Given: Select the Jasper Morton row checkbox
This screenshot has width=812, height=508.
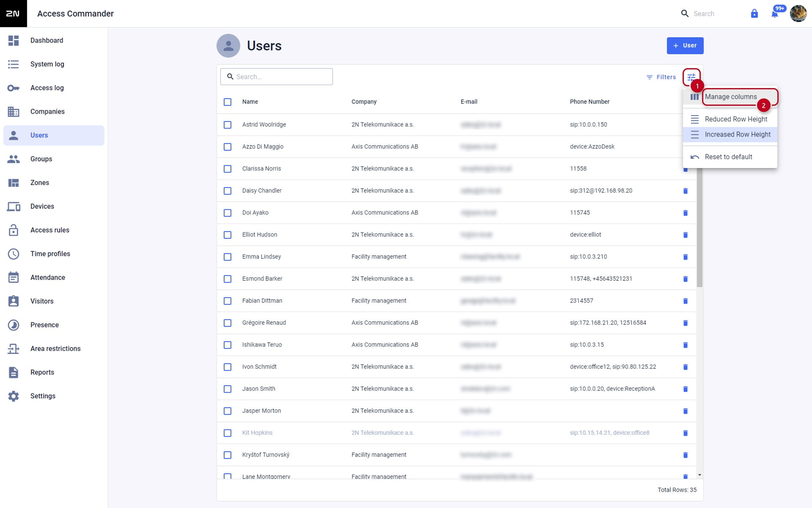Looking at the screenshot, I should coord(228,411).
